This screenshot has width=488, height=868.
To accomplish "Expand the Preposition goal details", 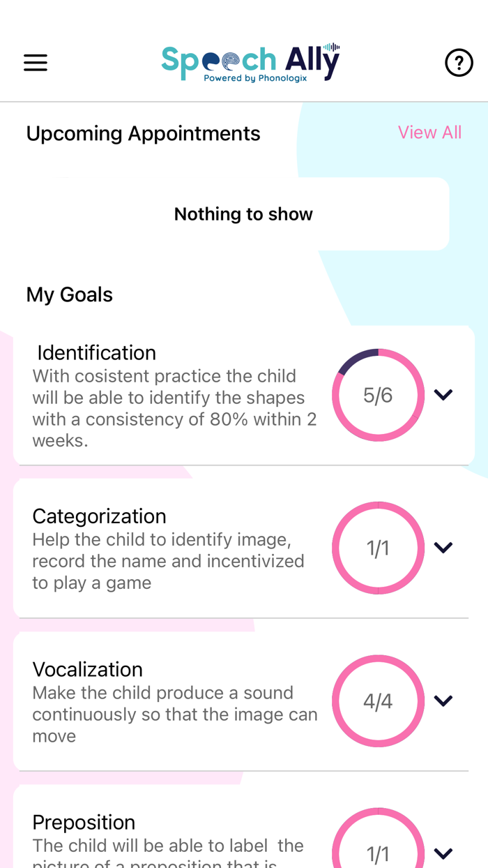I will click(x=443, y=854).
